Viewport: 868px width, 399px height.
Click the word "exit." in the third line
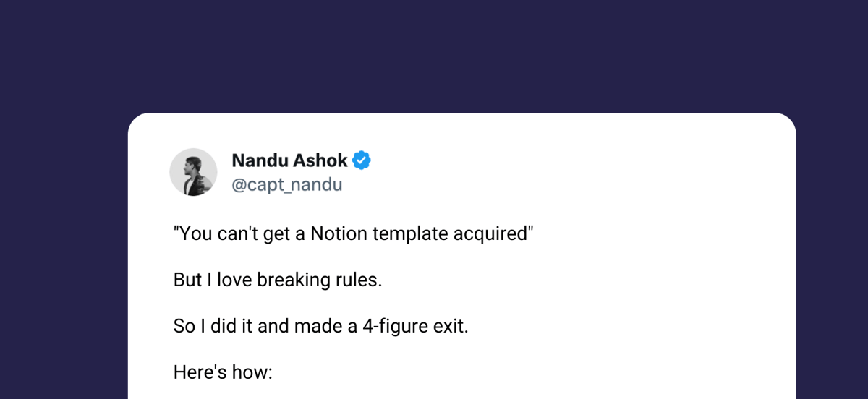coord(451,326)
